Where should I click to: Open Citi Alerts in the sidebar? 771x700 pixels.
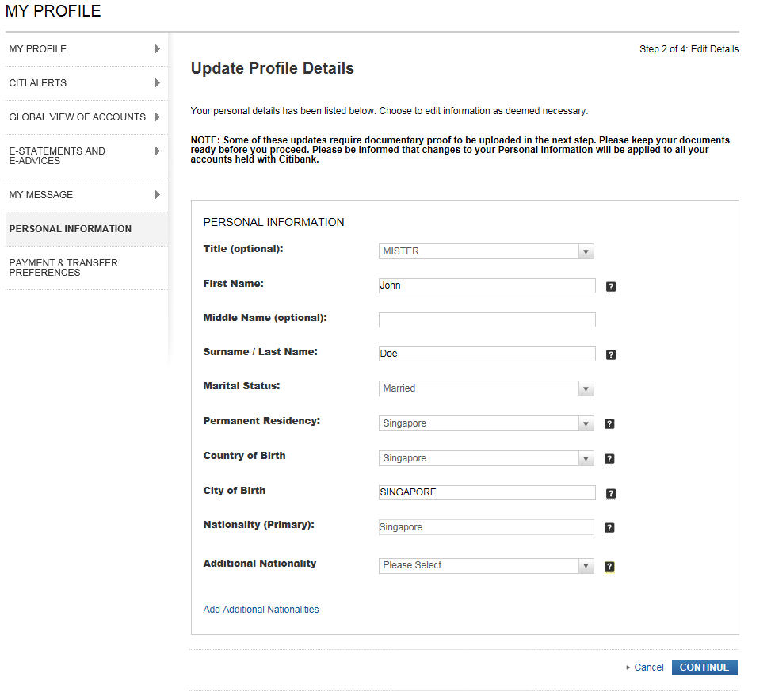(x=85, y=83)
